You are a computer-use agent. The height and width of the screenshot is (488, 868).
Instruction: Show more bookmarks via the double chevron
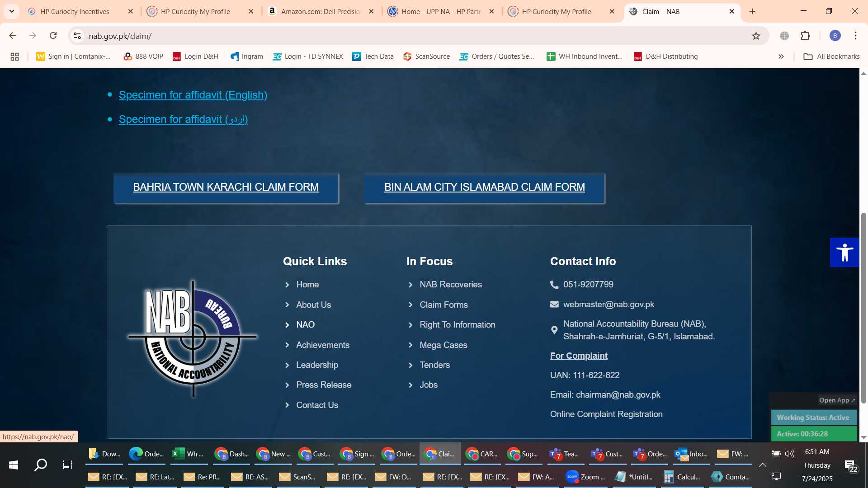click(781, 56)
